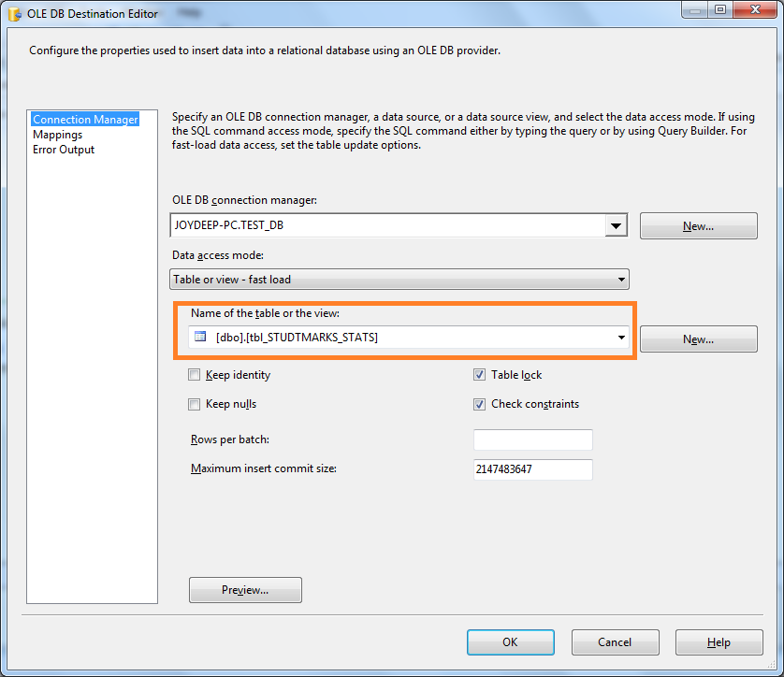This screenshot has height=677, width=784.
Task: Confirm settings with OK
Action: [510, 642]
